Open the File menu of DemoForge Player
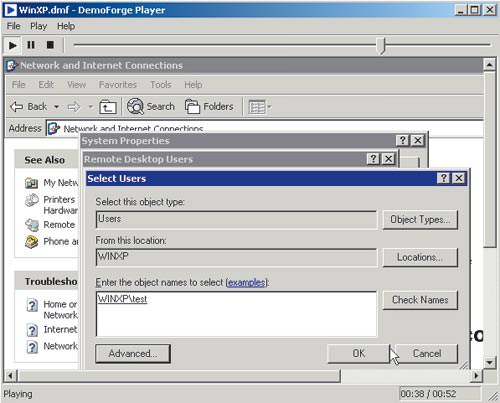500x403 pixels. [14, 26]
